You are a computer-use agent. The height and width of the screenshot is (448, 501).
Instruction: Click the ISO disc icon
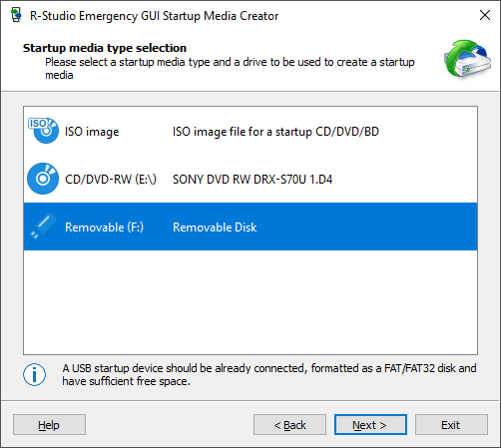coord(43,131)
